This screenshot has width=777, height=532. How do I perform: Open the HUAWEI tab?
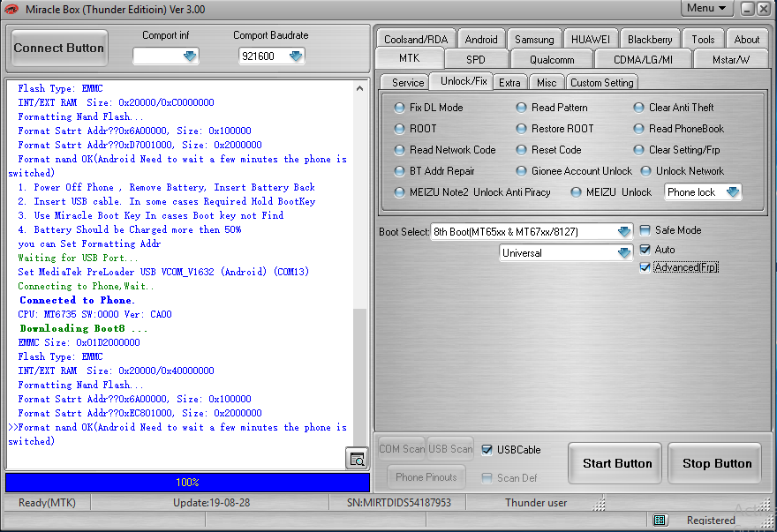(x=590, y=39)
